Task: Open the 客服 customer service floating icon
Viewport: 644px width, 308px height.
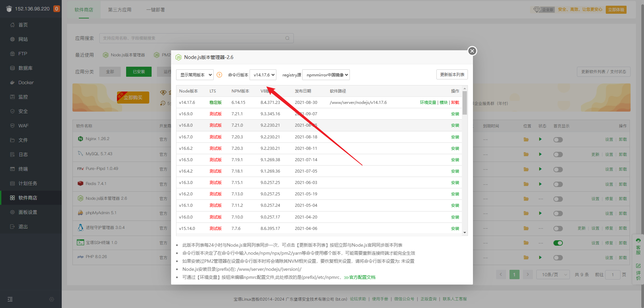Action: 638,246
